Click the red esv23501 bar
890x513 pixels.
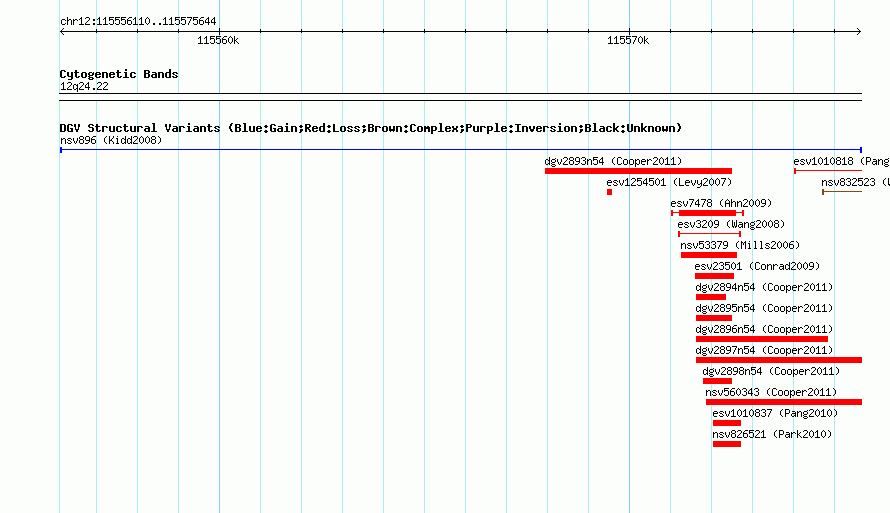(x=715, y=276)
